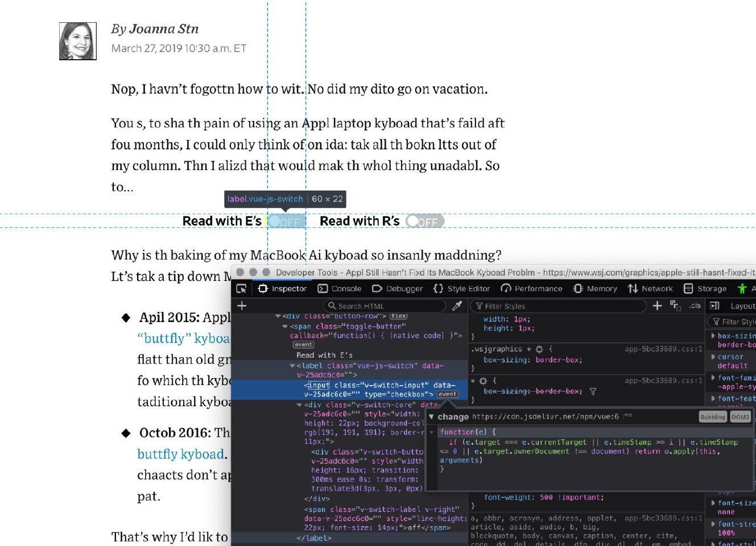Click the plus icon to create new node
756x546 pixels.
pyautogui.click(x=242, y=306)
